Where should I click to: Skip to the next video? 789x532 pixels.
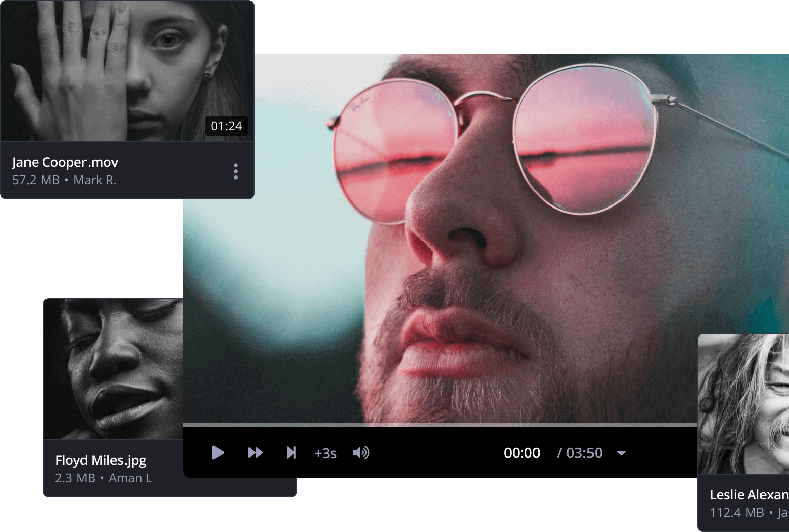[291, 453]
